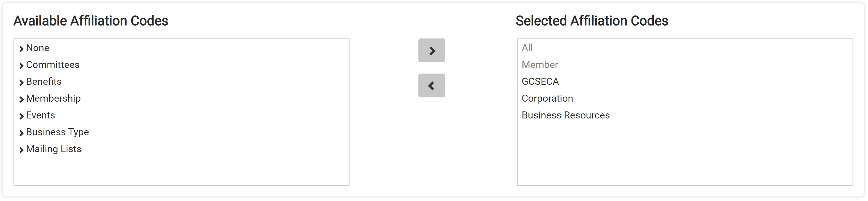
Task: Remove a code using left arrow button
Action: tap(432, 85)
